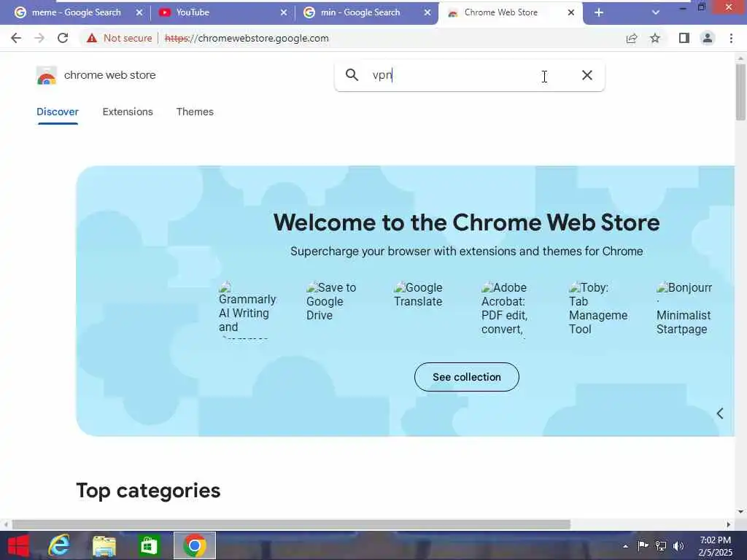Select the Discover tab
This screenshot has width=747, height=560.
[58, 112]
